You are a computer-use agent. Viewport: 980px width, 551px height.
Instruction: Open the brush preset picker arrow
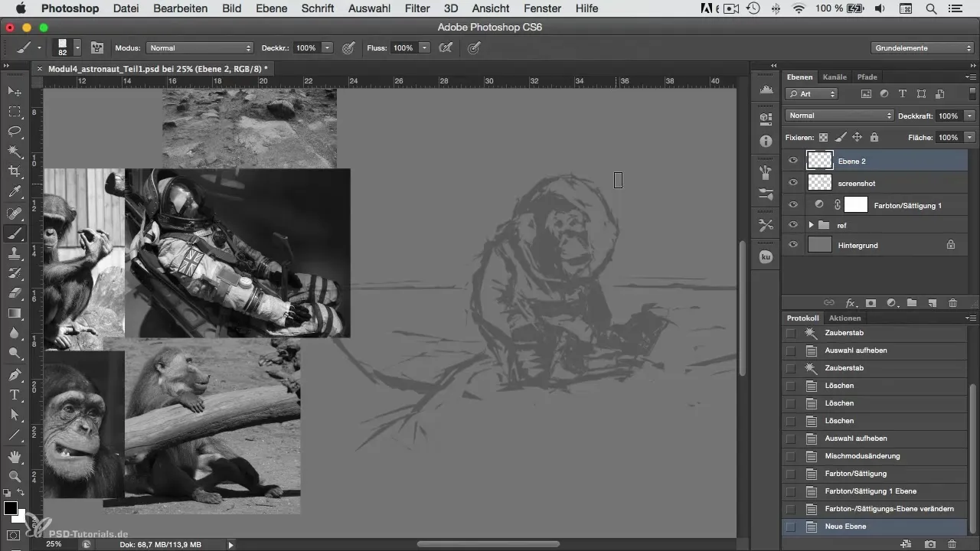coord(77,47)
